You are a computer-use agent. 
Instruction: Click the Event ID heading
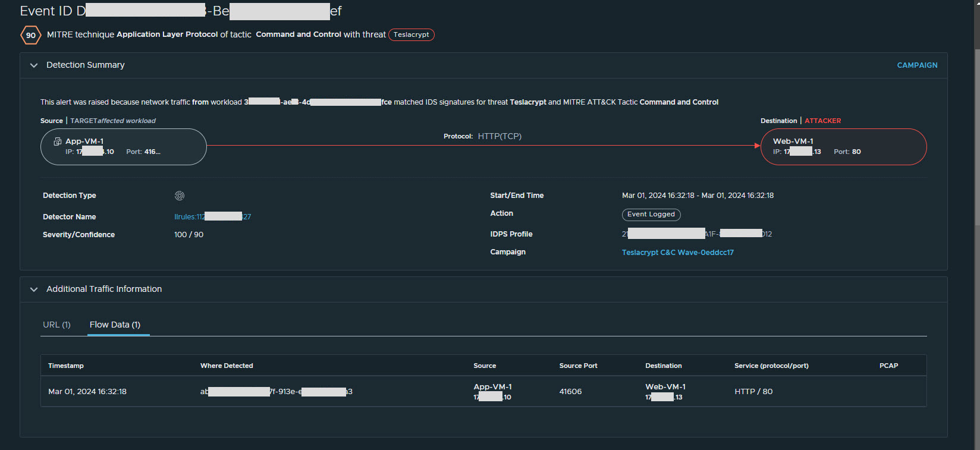pyautogui.click(x=181, y=11)
